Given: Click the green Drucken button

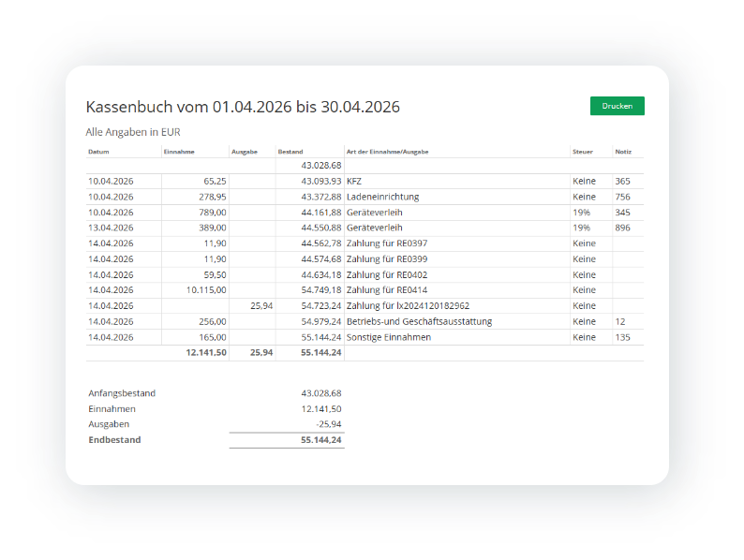Looking at the screenshot, I should point(617,106).
